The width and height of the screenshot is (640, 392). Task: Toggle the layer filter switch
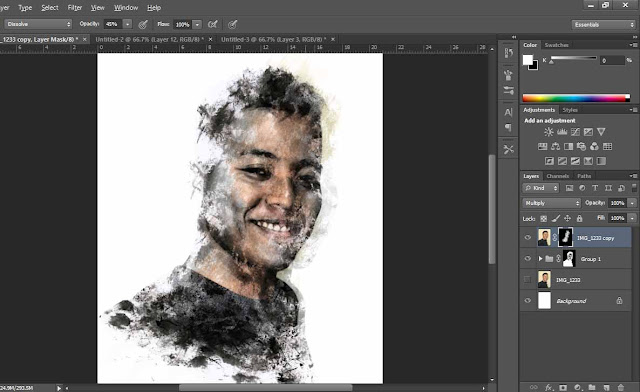634,188
